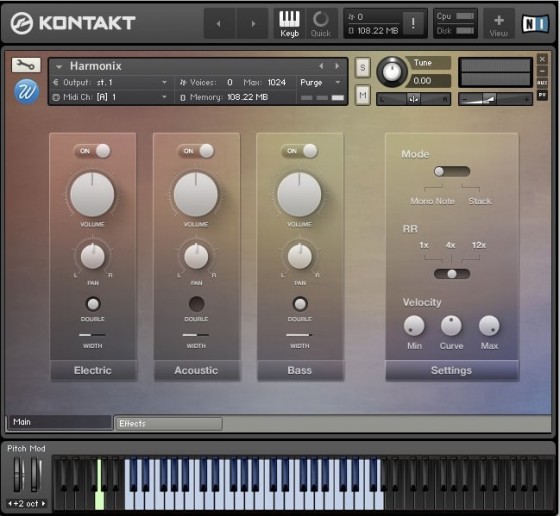560x516 pixels.
Task: Click the Acoustic Pan knob
Action: pyautogui.click(x=196, y=256)
